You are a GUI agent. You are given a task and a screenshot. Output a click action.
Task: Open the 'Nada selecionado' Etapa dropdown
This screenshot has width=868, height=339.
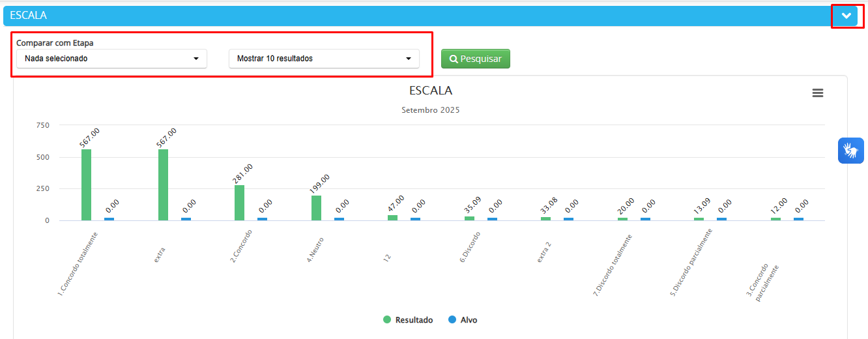point(111,59)
